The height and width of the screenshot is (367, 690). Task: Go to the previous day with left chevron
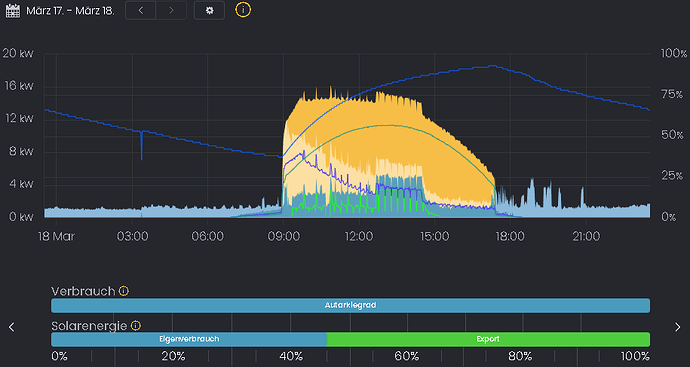coord(141,10)
